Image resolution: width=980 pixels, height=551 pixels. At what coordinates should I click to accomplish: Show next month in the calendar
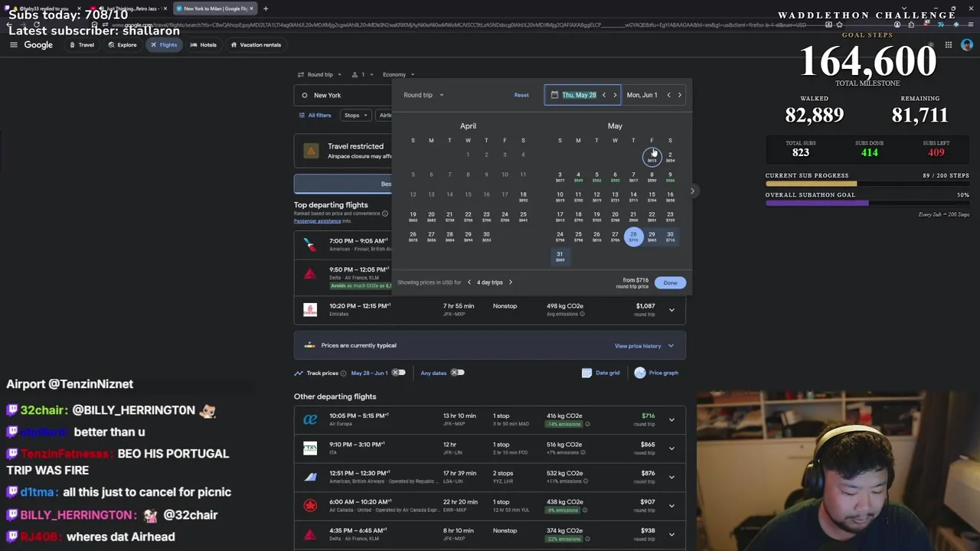coord(692,191)
